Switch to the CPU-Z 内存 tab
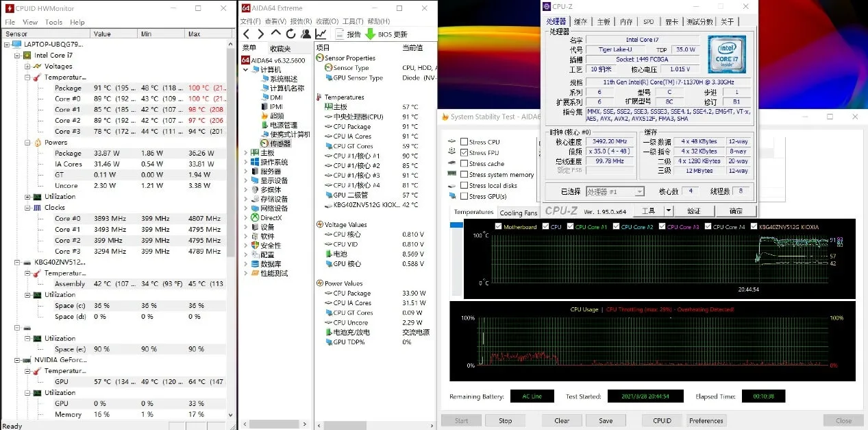This screenshot has height=430, width=868. coord(625,21)
